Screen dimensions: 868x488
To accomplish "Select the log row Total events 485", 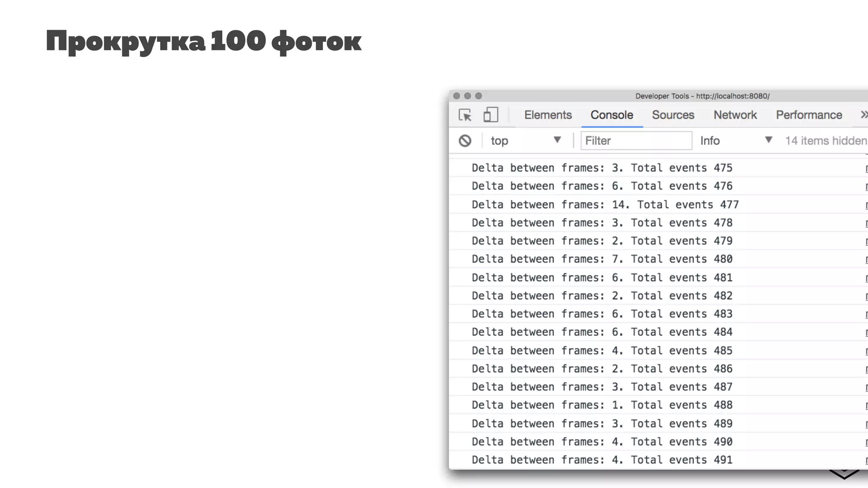I will [658, 351].
